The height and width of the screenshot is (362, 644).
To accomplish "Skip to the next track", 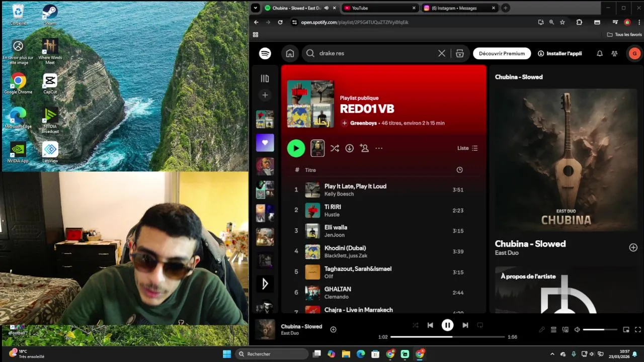I will click(x=465, y=325).
